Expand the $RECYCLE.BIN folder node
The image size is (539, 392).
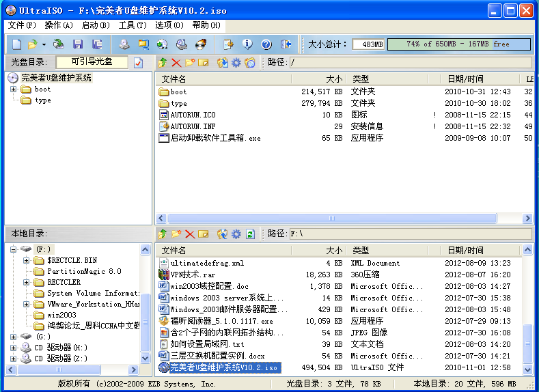pos(26,260)
